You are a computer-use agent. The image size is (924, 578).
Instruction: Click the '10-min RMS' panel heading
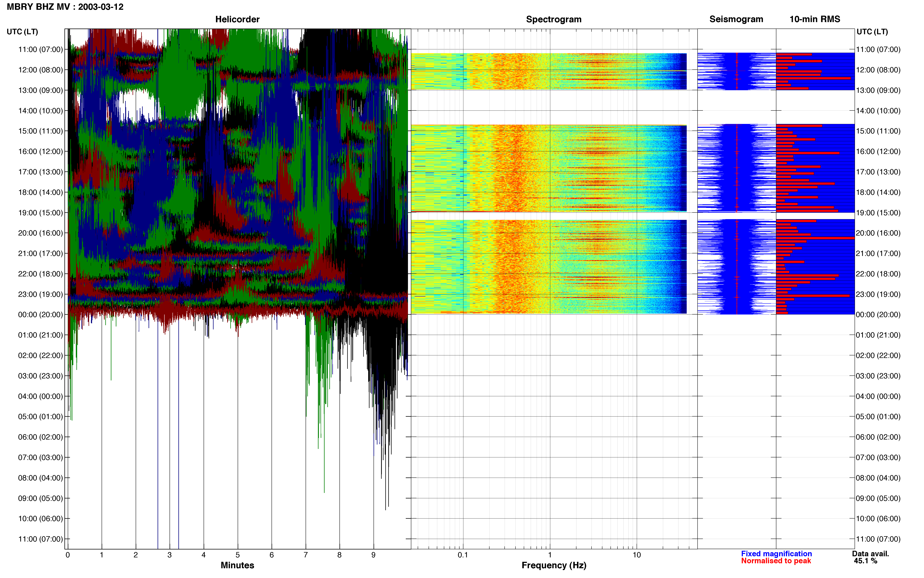coord(815,19)
